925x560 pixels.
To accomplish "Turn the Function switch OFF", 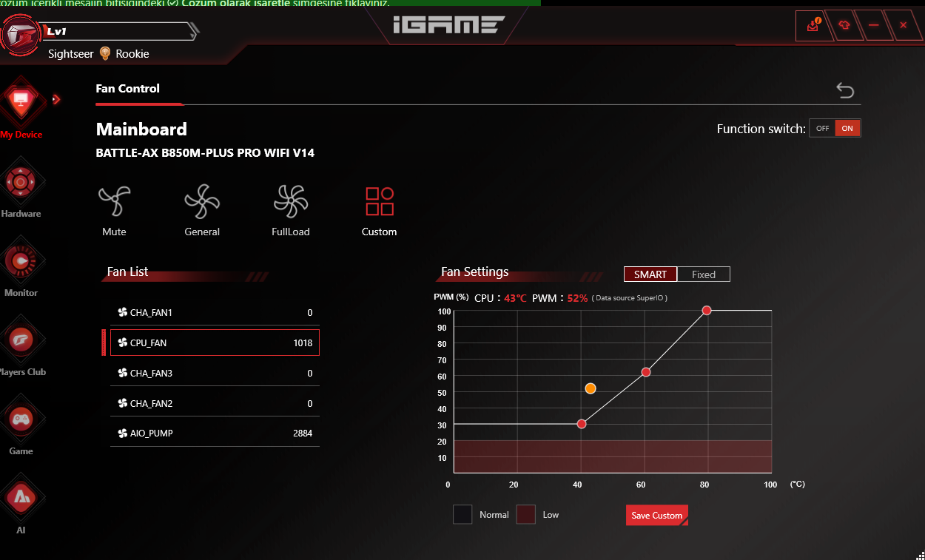I will coord(822,128).
